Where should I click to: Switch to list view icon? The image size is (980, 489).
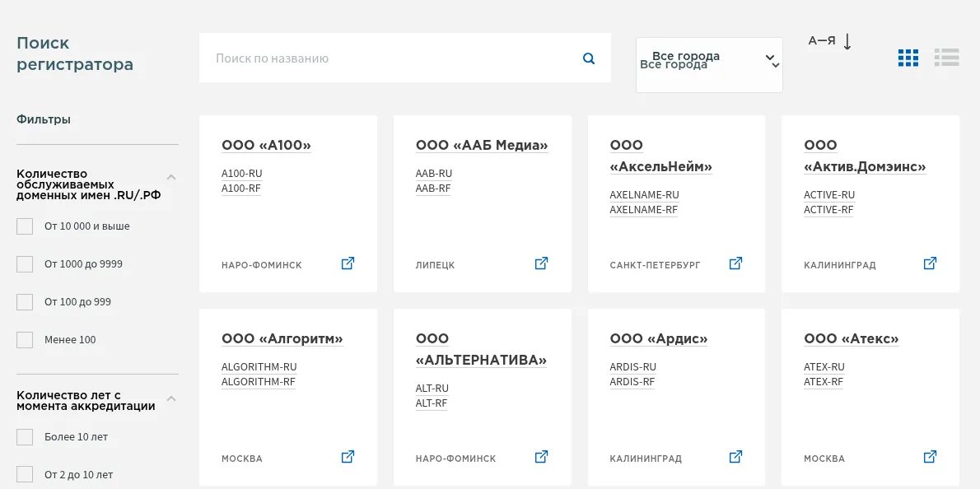[947, 58]
